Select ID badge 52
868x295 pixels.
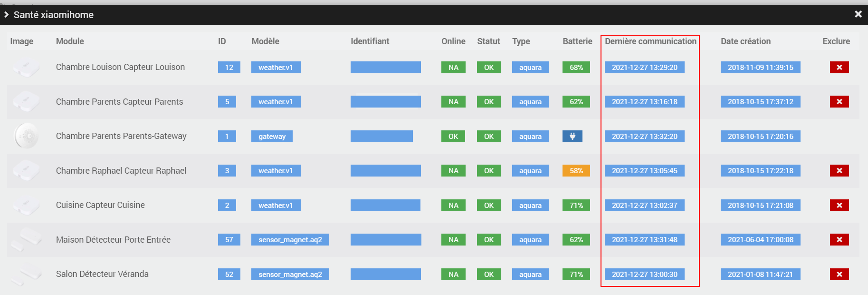point(229,275)
